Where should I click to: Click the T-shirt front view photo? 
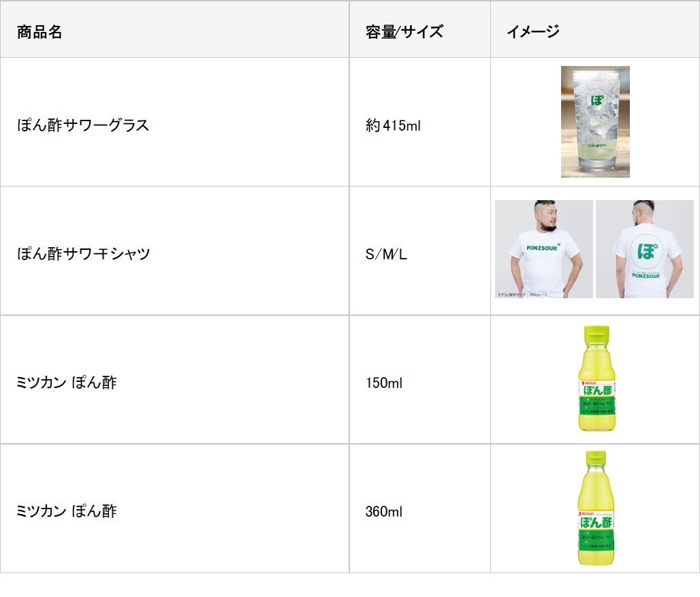click(543, 249)
